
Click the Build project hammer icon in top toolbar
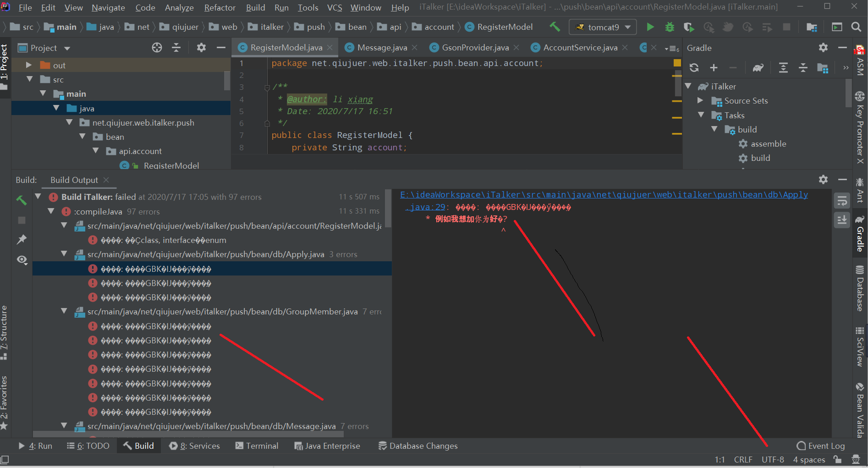pyautogui.click(x=555, y=27)
